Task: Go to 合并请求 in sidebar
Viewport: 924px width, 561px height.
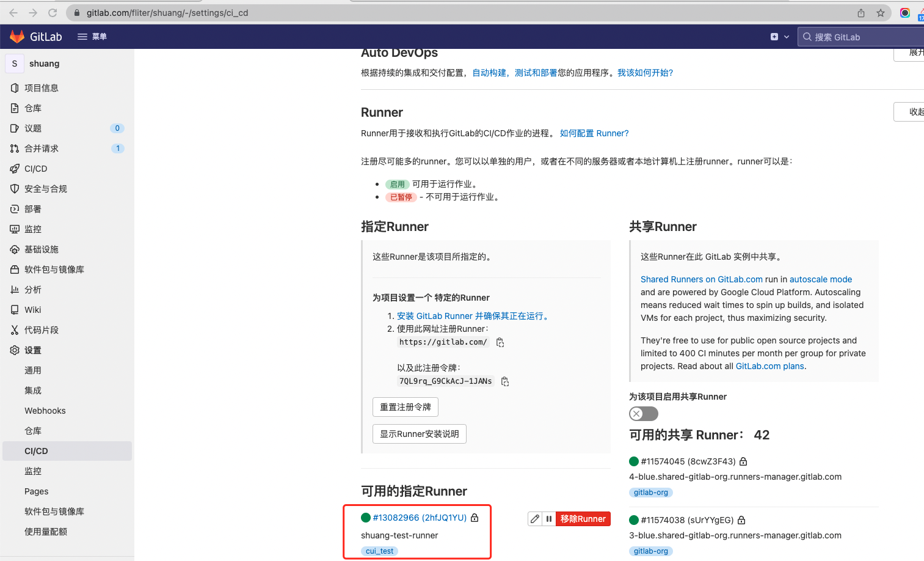Action: 42,148
